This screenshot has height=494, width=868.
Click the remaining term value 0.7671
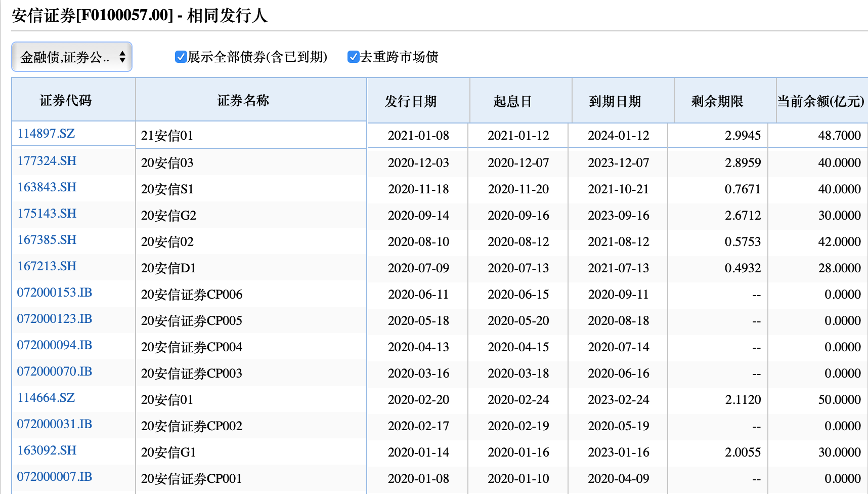coord(743,189)
